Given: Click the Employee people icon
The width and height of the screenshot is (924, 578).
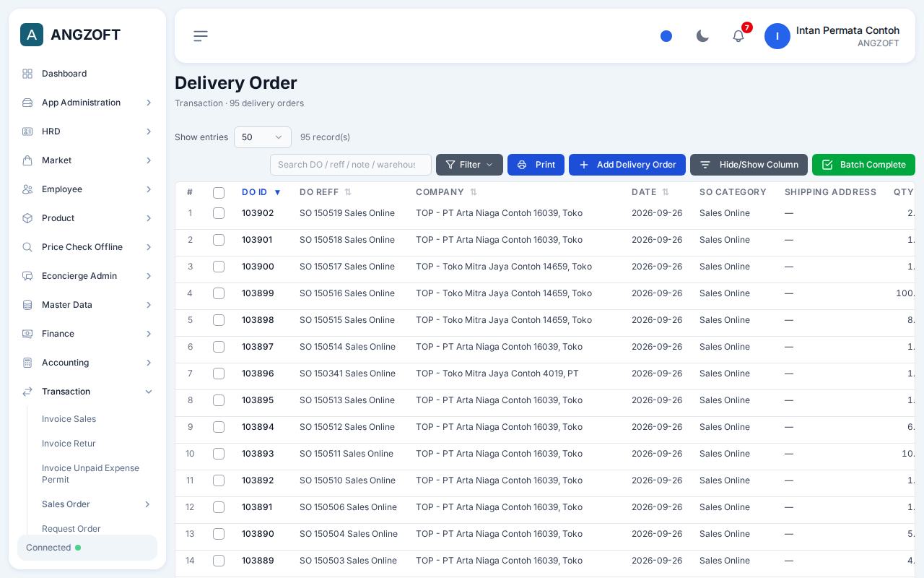Looking at the screenshot, I should pyautogui.click(x=27, y=189).
